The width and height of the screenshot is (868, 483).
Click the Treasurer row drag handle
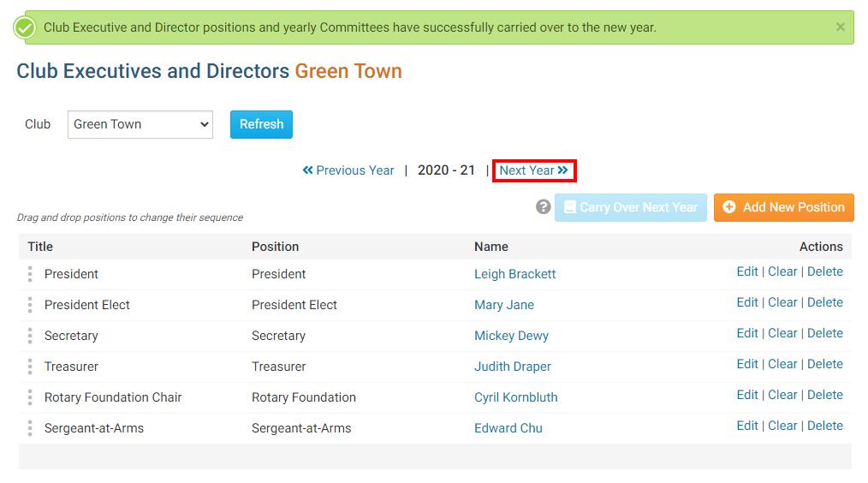point(30,367)
